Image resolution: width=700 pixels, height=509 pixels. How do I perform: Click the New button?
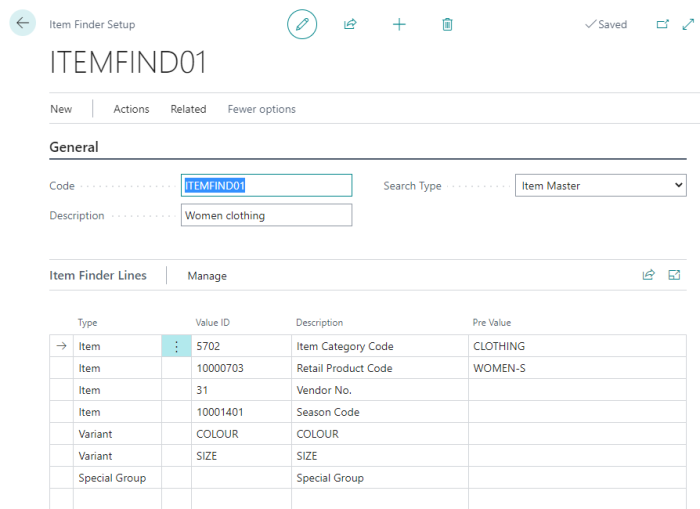pos(61,109)
